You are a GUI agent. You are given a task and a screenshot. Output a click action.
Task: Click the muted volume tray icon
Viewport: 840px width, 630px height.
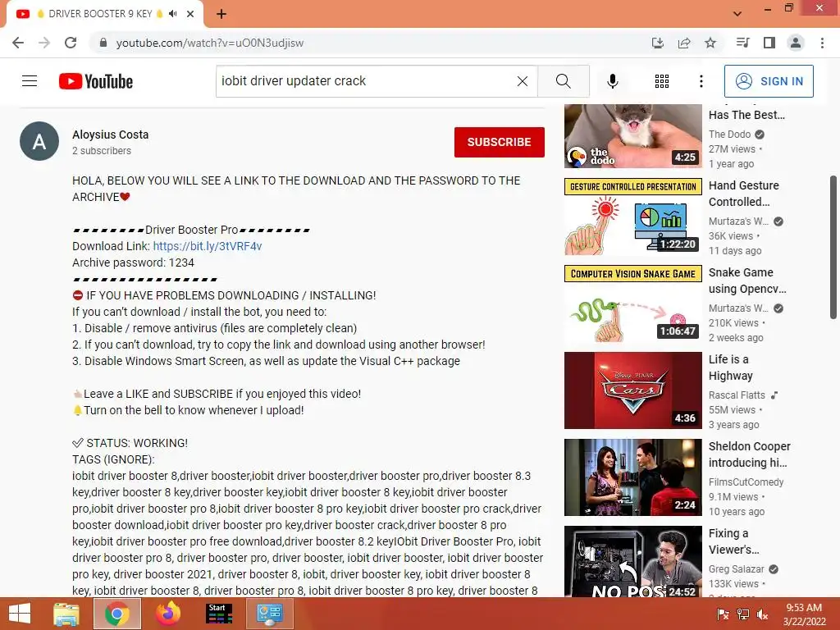point(762,614)
